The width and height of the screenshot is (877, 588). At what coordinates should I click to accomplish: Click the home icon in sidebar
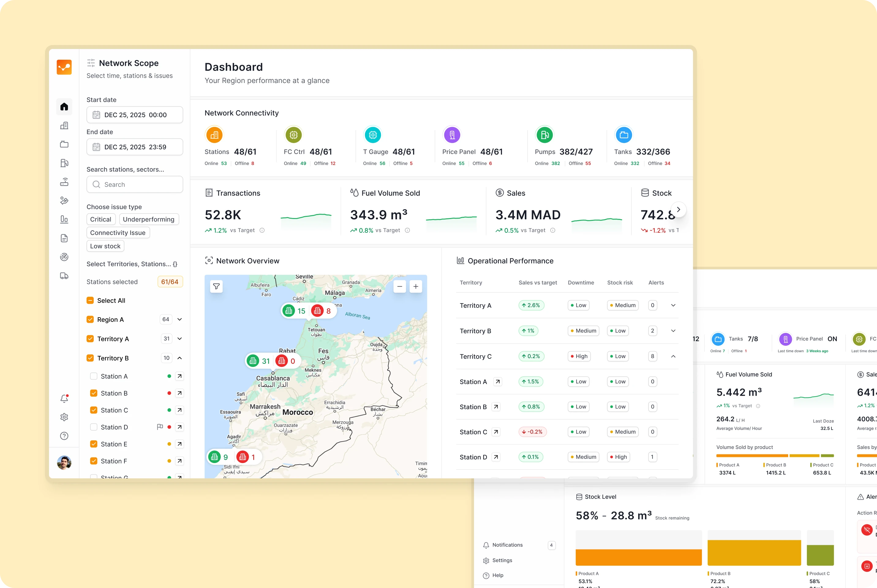[x=64, y=107]
